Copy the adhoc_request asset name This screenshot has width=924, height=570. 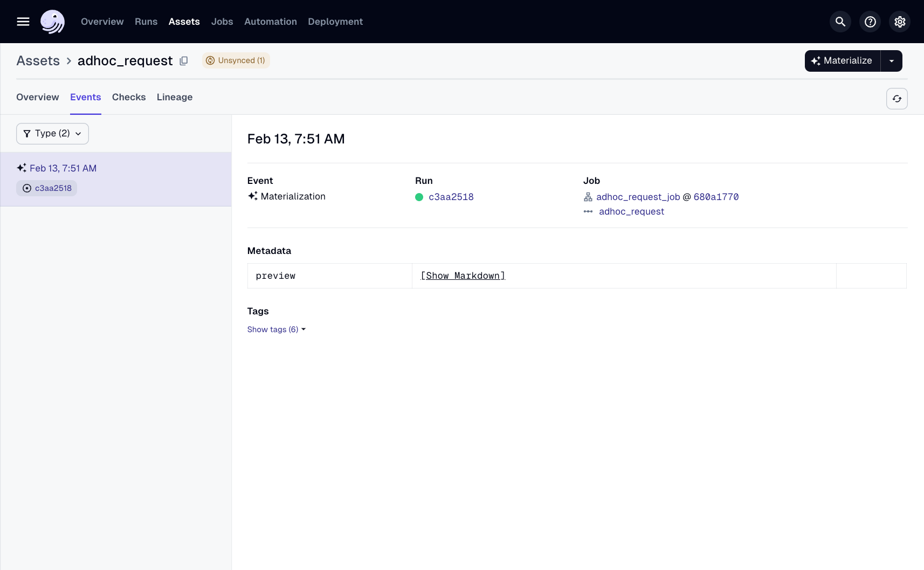pos(184,60)
